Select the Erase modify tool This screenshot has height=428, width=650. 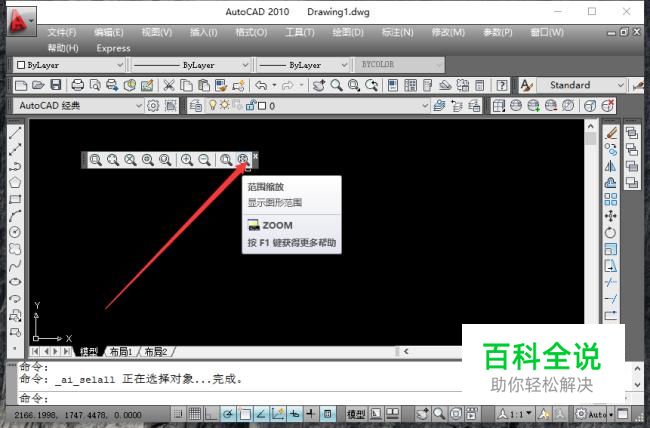point(611,133)
